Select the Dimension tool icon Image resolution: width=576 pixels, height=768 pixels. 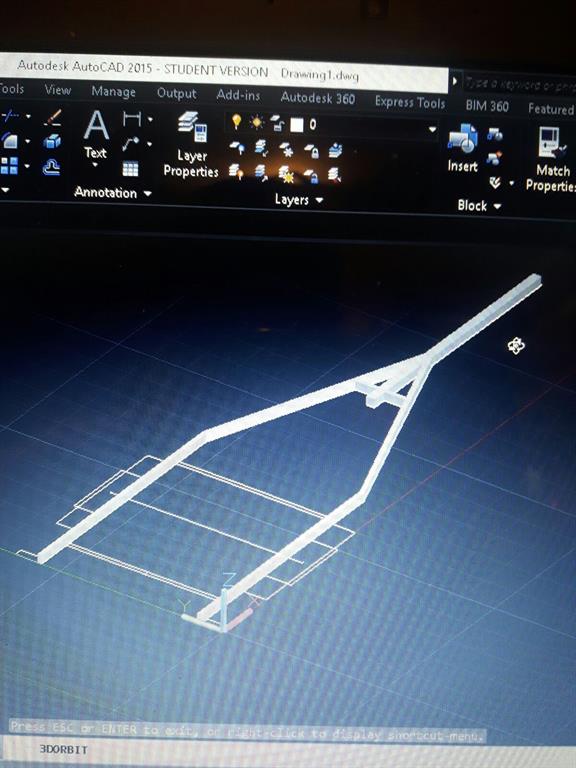132,118
